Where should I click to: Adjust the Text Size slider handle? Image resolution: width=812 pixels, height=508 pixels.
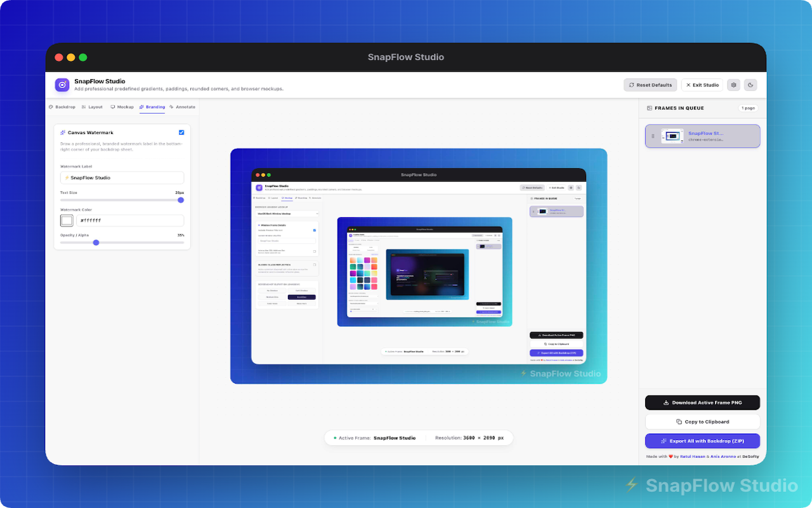pos(181,199)
